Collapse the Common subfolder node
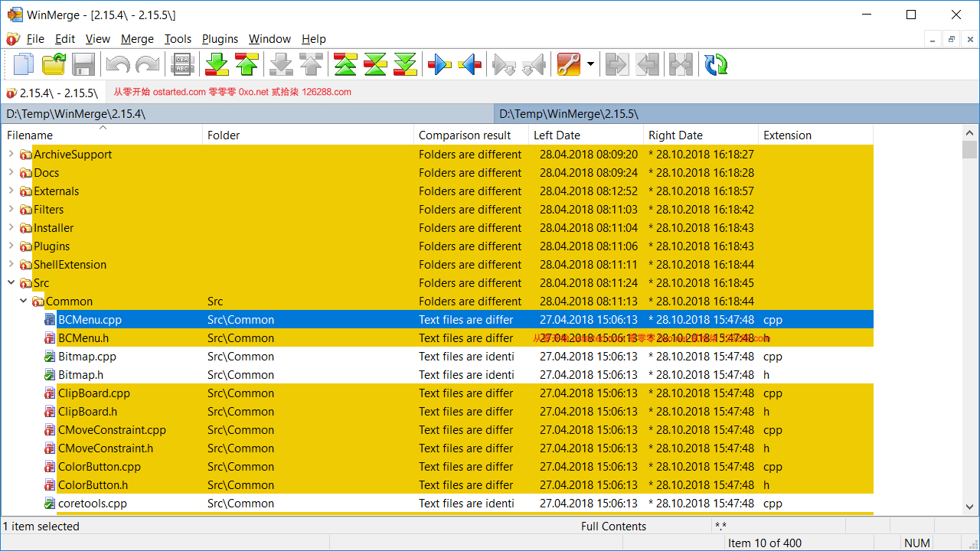 coord(23,301)
